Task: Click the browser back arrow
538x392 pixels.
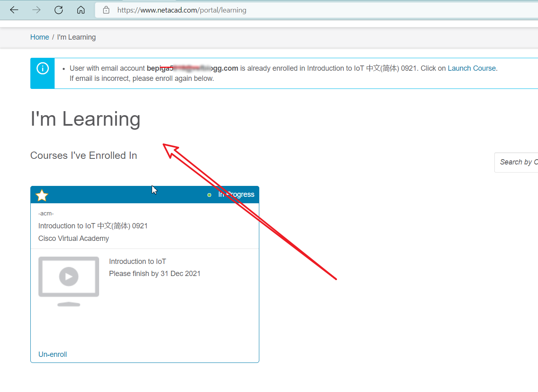Action: pos(14,10)
